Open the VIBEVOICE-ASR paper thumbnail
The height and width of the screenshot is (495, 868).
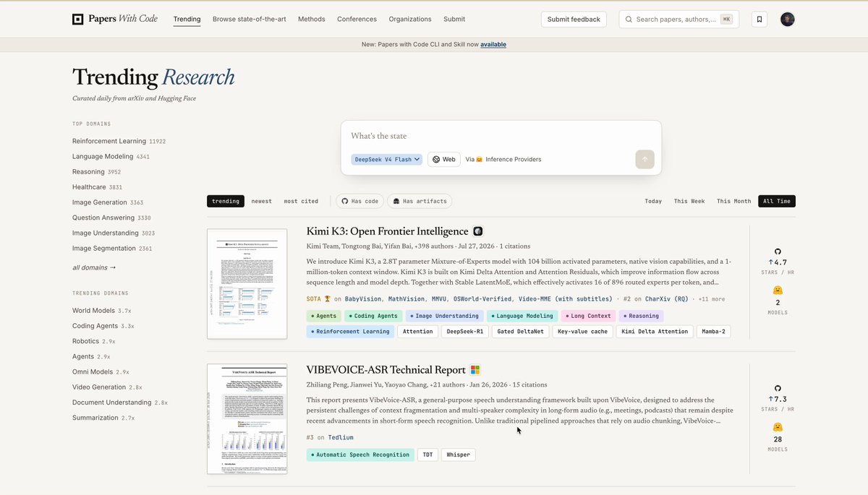pos(247,419)
